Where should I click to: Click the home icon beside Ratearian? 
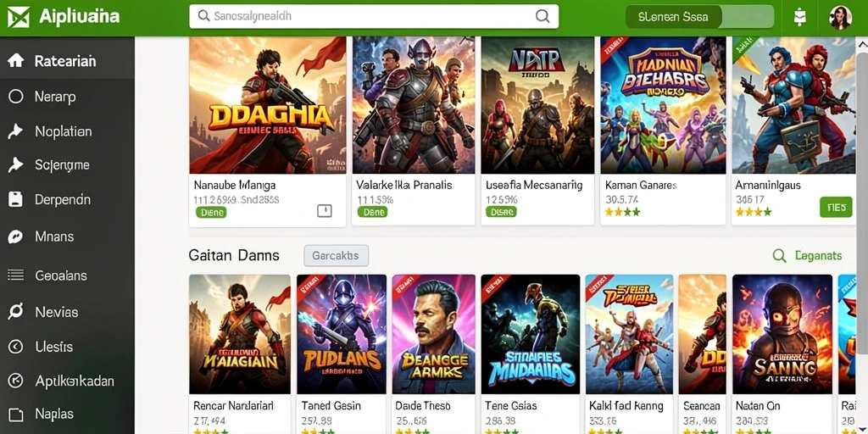(15, 60)
